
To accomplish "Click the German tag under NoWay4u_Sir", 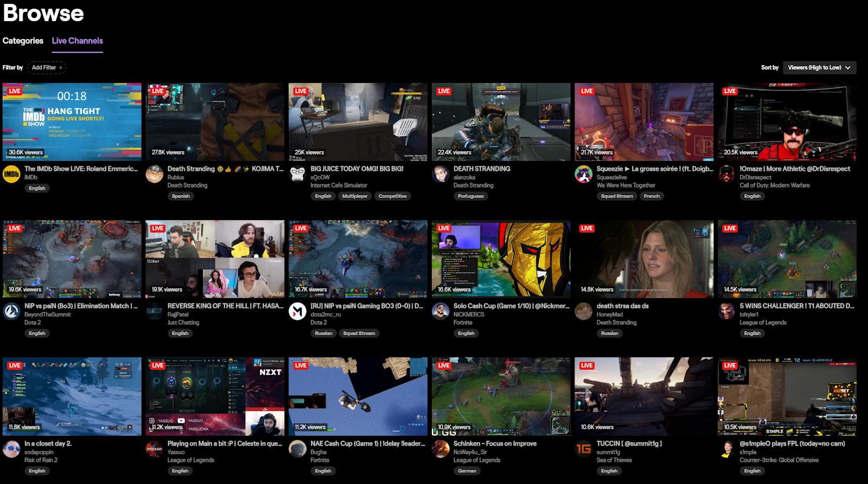I will 467,471.
